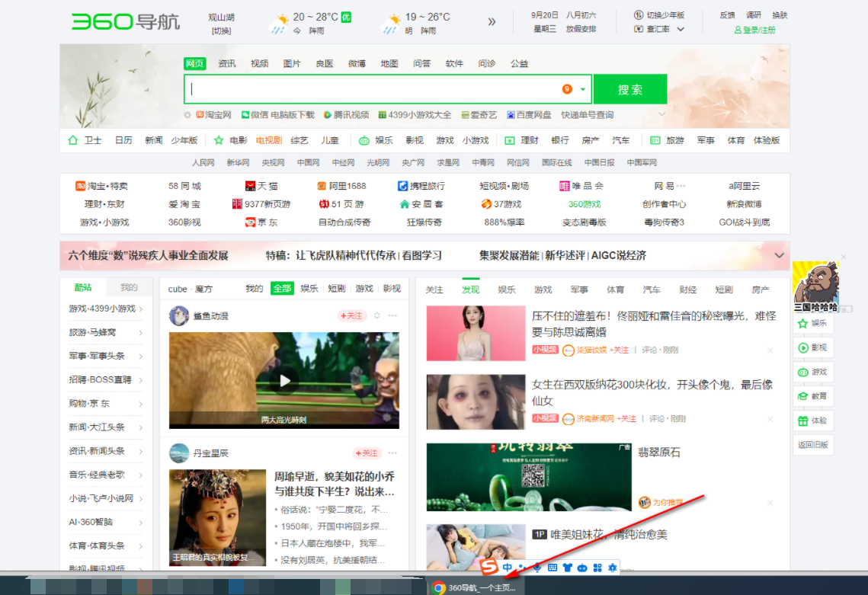Click the 京东 site icon

250,222
